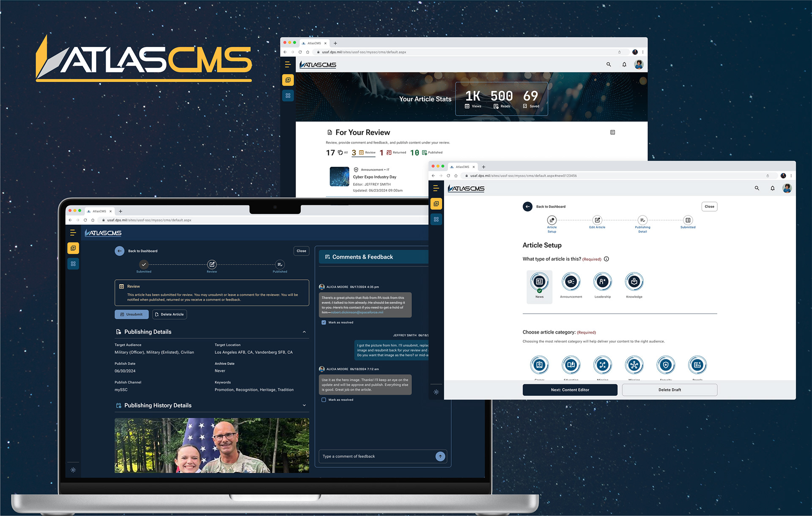Jump to the Submitted step in Article Setup window
812x516 pixels.
688,222
